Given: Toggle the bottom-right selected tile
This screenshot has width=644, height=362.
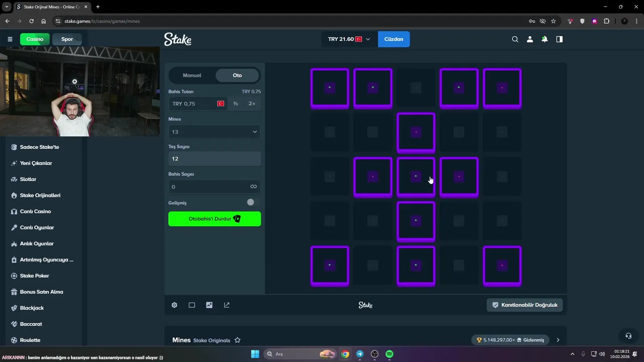Looking at the screenshot, I should pos(502,265).
